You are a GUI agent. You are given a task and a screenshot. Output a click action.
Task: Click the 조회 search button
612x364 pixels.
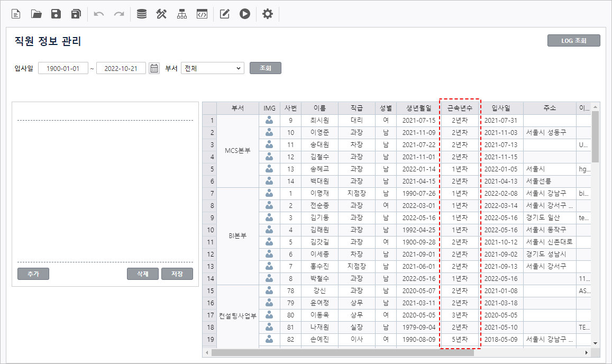265,68
